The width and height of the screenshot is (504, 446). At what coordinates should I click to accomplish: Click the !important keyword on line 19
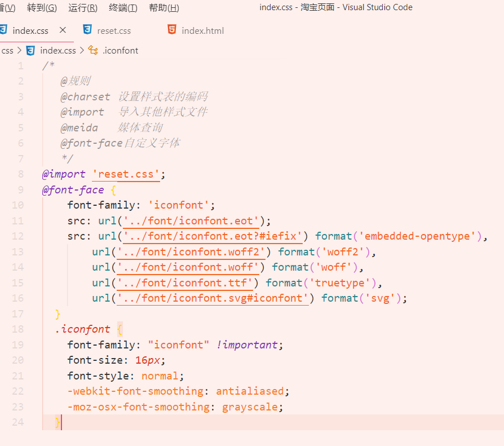(246, 345)
